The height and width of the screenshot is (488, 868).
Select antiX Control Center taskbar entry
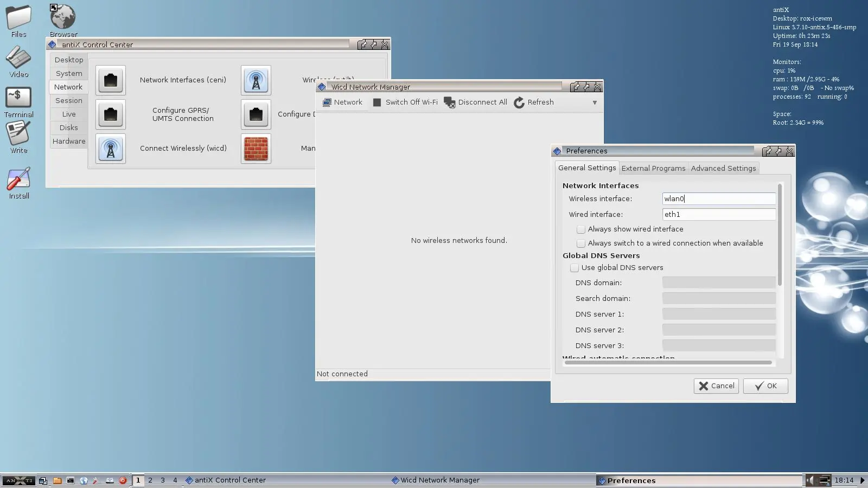(x=286, y=480)
